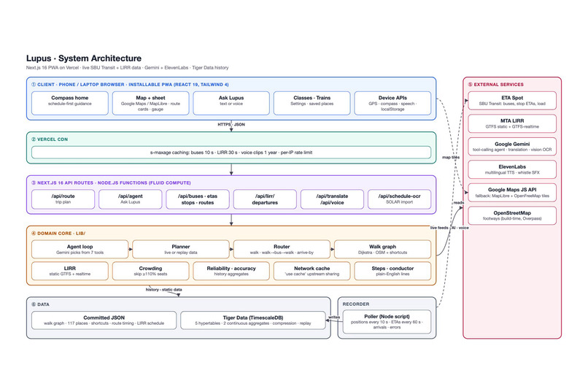This screenshot has height=392, width=588.
Task: Click the writes arrow label
Action: (333, 317)
